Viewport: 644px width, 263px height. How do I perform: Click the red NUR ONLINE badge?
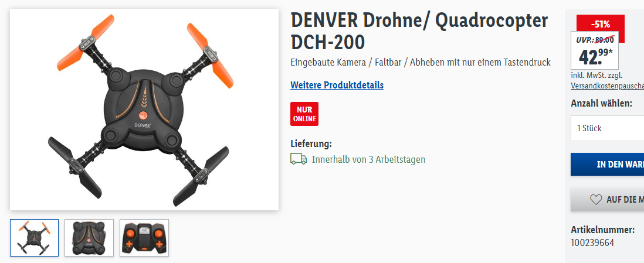pos(304,114)
